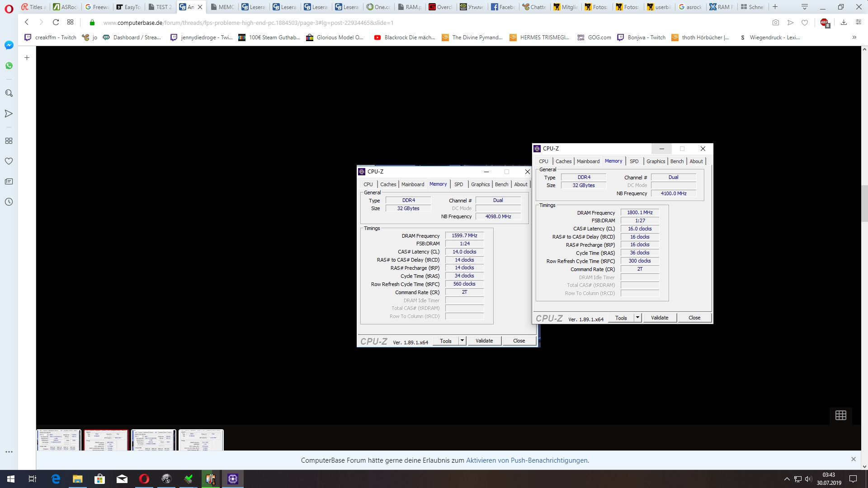The width and height of the screenshot is (868, 488).
Task: Open the History clock icon in sidebar
Action: pos(9,202)
